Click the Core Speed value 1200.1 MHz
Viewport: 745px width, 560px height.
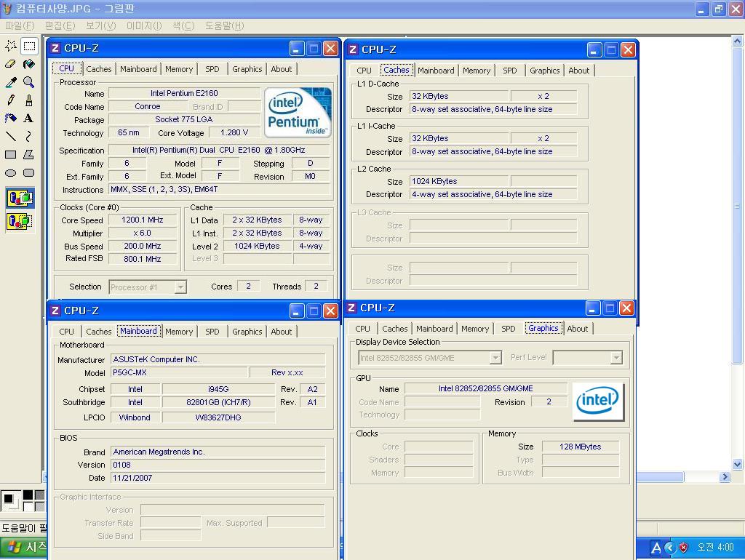pyautogui.click(x=142, y=220)
